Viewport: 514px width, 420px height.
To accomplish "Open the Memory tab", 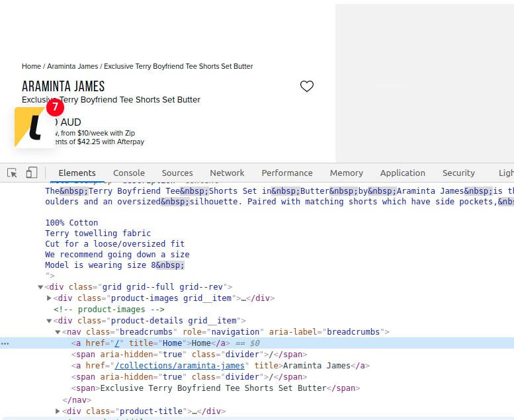I will click(x=346, y=173).
